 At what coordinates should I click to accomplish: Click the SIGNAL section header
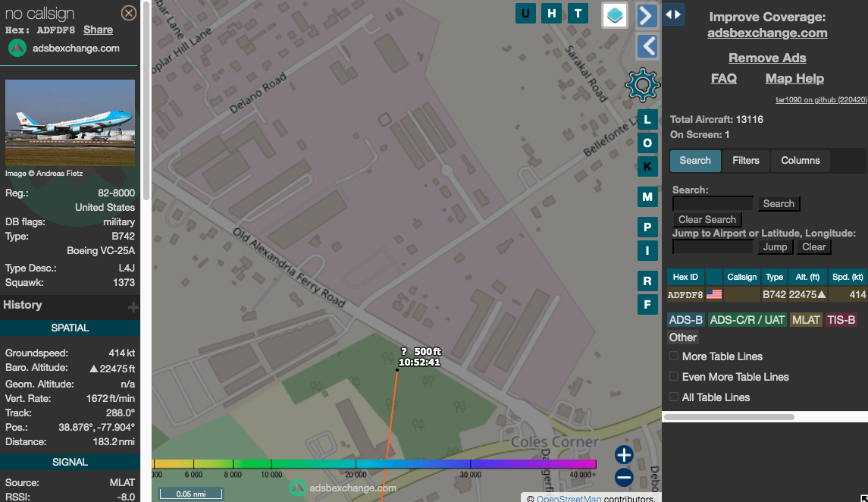tap(70, 462)
